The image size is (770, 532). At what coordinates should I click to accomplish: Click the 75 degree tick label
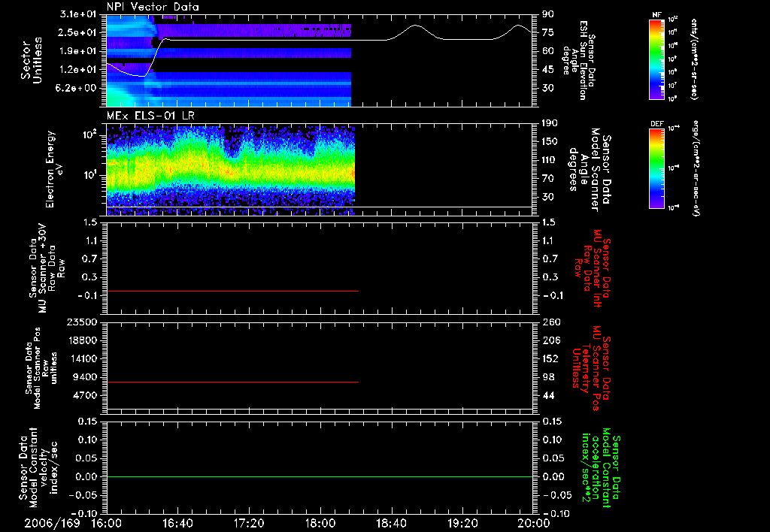click(x=548, y=32)
